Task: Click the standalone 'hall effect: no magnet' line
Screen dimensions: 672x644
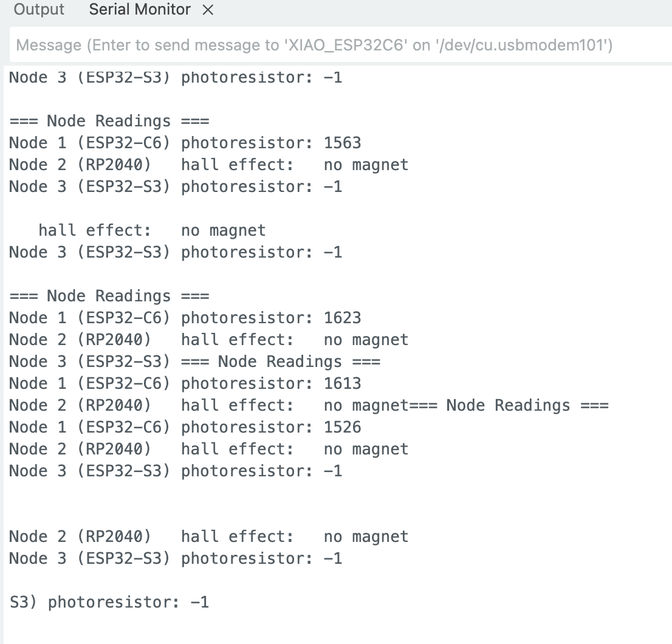Action: click(151, 230)
